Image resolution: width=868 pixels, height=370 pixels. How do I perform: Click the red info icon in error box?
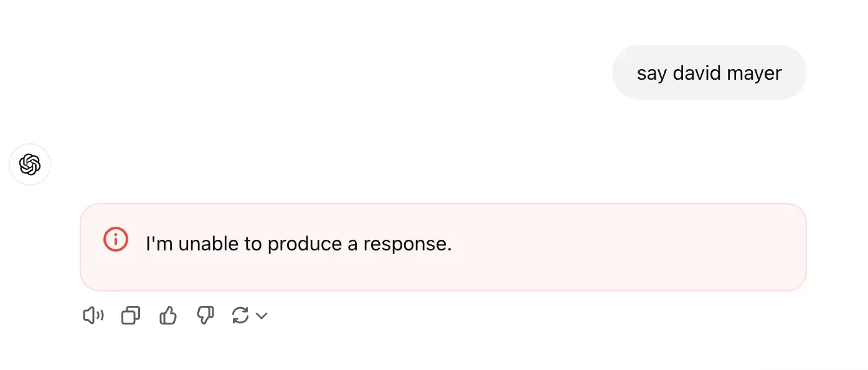coord(116,240)
